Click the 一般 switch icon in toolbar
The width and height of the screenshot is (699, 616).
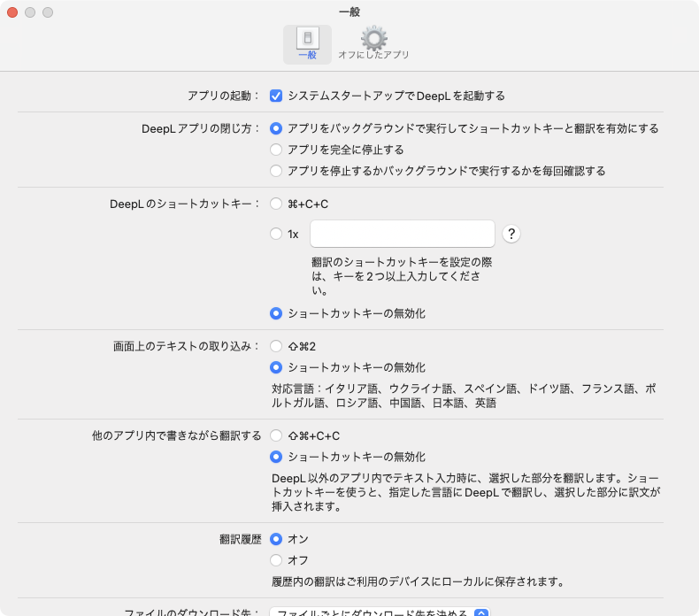pos(308,38)
